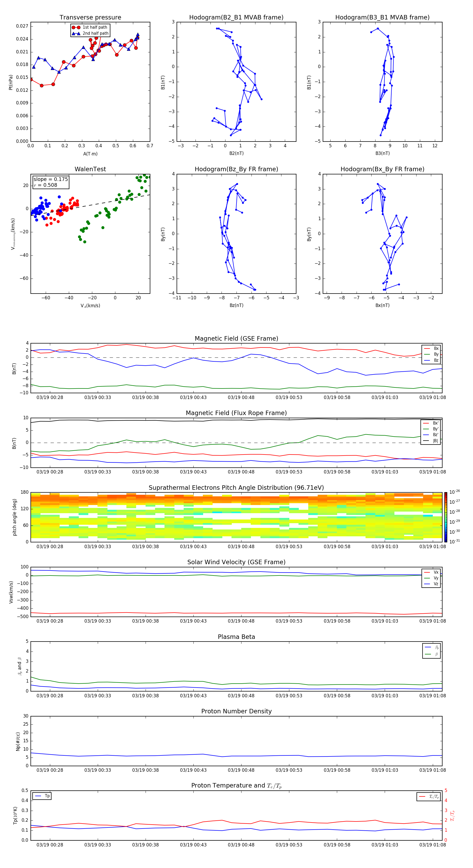Select Bz entry in GSE magnetic field legend
The image size is (473, 868).
click(x=431, y=360)
